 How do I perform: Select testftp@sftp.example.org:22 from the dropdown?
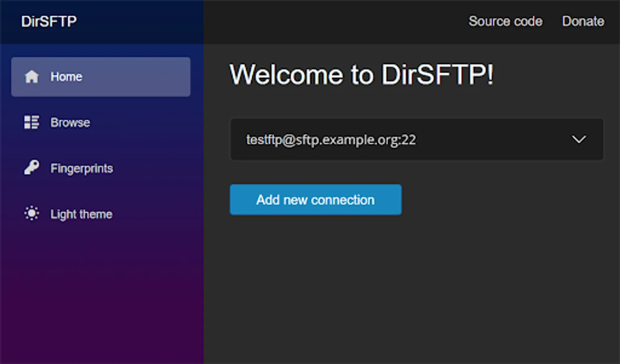tap(331, 140)
